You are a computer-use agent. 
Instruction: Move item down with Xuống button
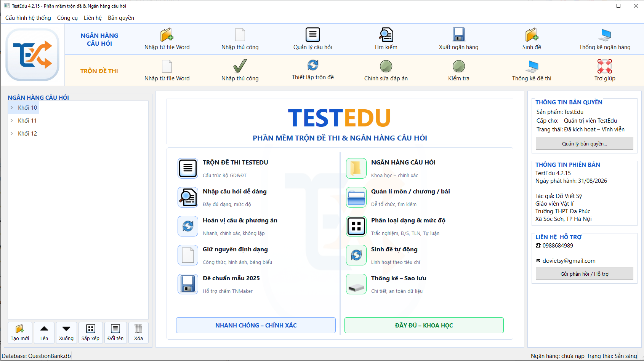66,333
